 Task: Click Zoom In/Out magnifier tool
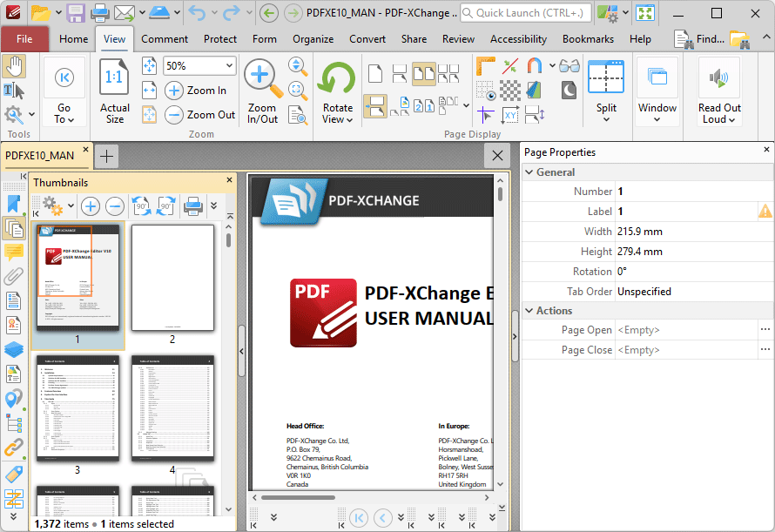[x=262, y=91]
